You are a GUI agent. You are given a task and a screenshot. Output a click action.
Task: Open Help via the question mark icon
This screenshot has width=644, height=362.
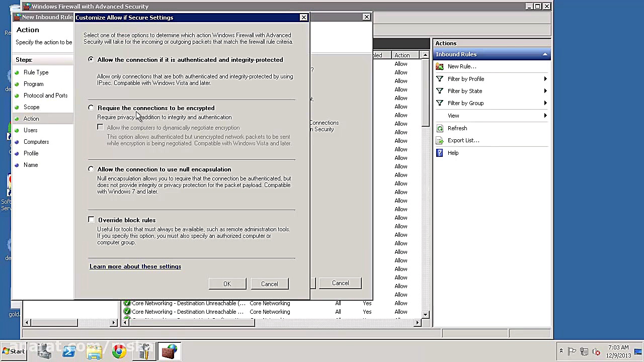pos(440,153)
